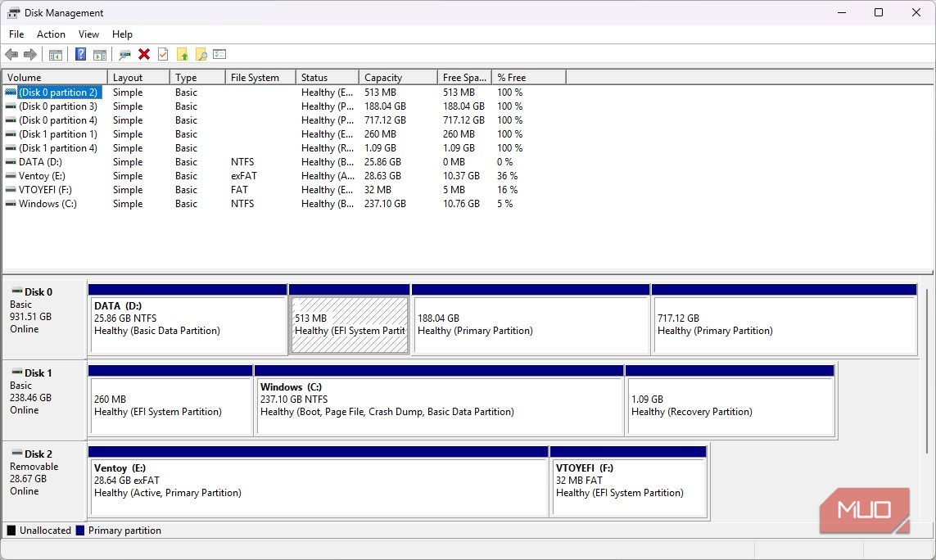Select the 260 MB EFI partition on Disk 1

pos(170,400)
